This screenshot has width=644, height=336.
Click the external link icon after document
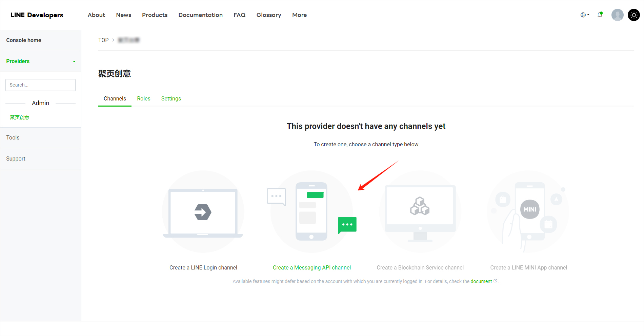[495, 281]
